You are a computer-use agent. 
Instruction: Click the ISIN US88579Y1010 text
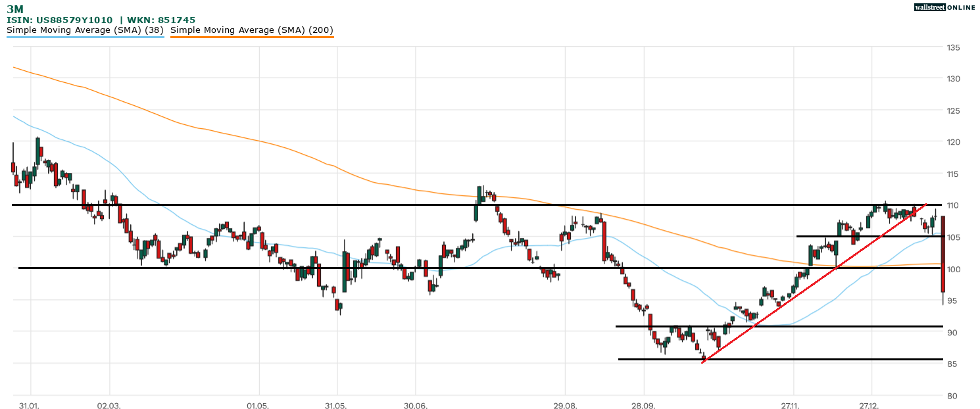(x=60, y=20)
